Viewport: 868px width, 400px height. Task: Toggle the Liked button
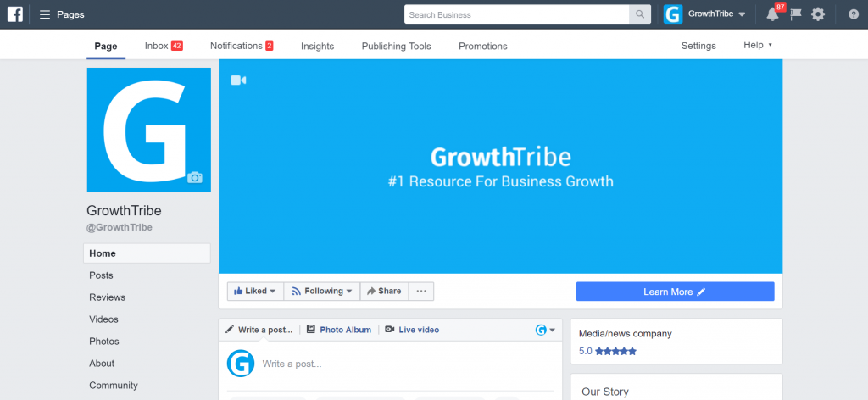point(254,291)
